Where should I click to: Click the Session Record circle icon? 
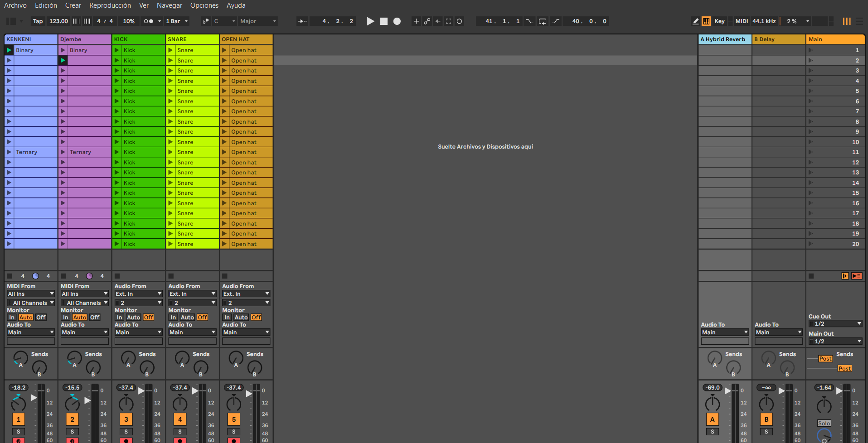[460, 21]
